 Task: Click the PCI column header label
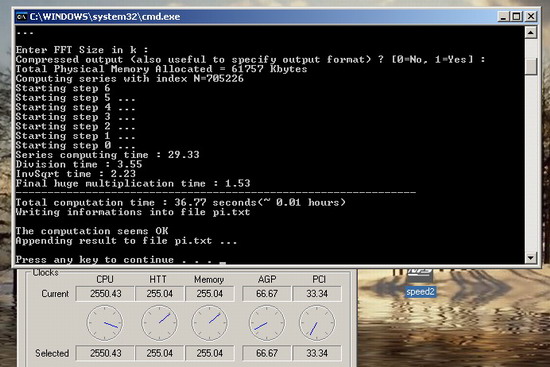tap(319, 279)
